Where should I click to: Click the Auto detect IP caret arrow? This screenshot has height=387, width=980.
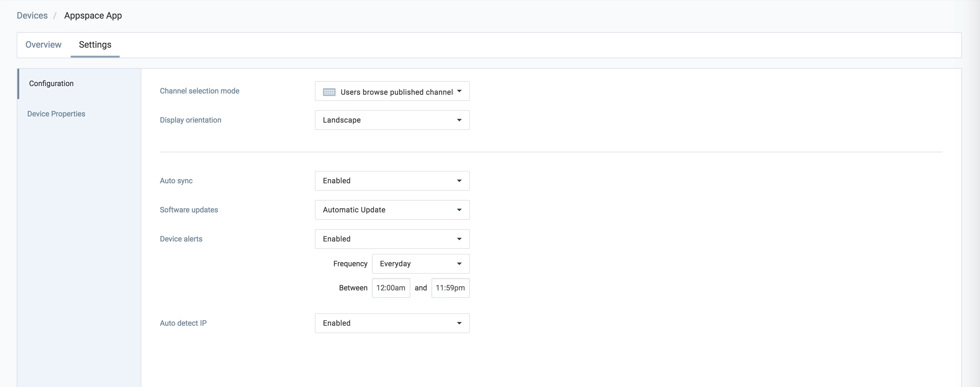pos(459,323)
